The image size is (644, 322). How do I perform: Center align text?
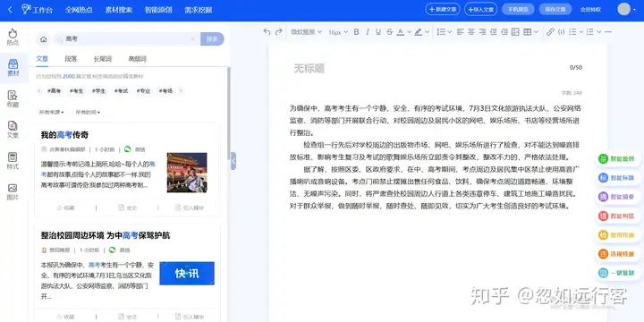(471, 31)
